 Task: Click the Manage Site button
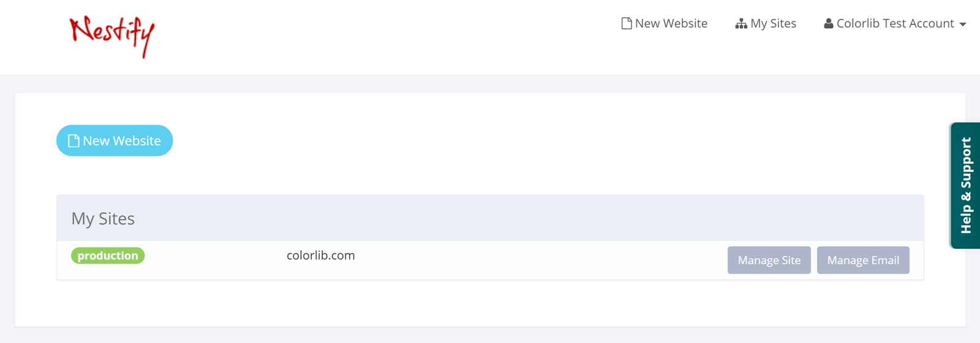pos(769,260)
